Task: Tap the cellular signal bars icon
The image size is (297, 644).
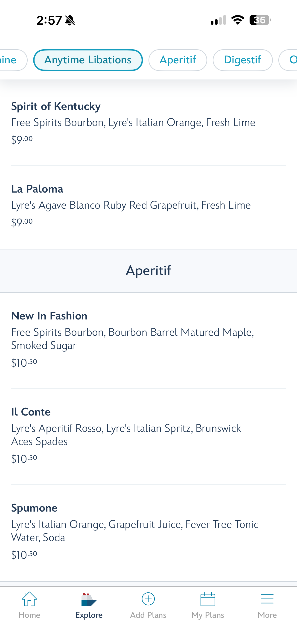Action: (218, 20)
